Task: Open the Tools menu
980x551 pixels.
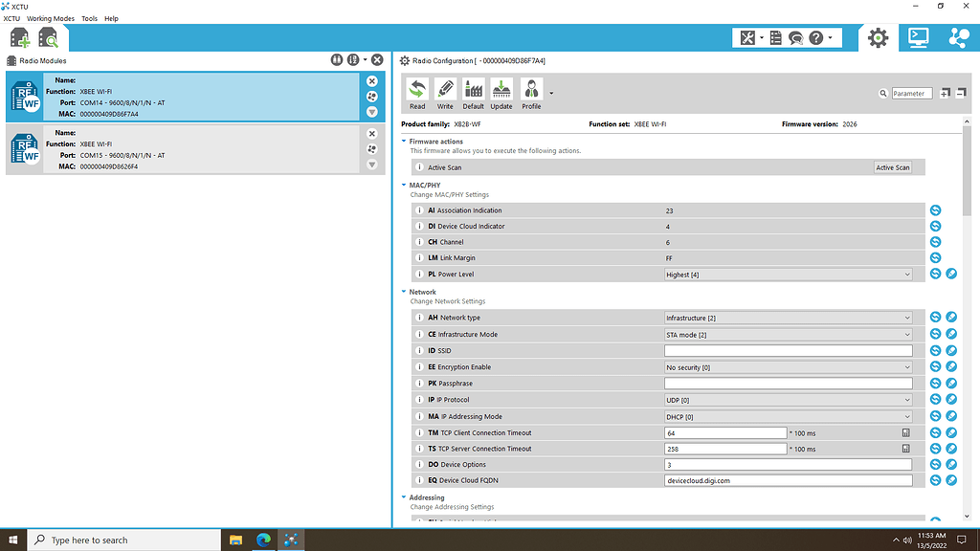Action: 89,18
